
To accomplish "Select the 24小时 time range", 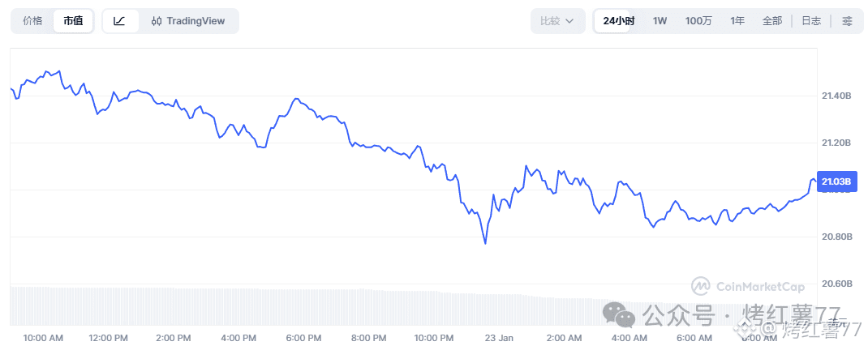I will (x=619, y=21).
